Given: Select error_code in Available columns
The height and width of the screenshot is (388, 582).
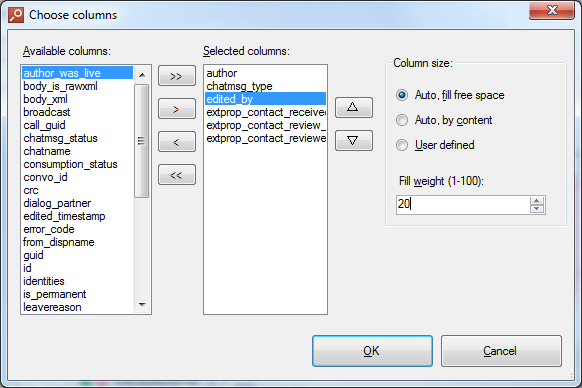Looking at the screenshot, I should (77, 229).
